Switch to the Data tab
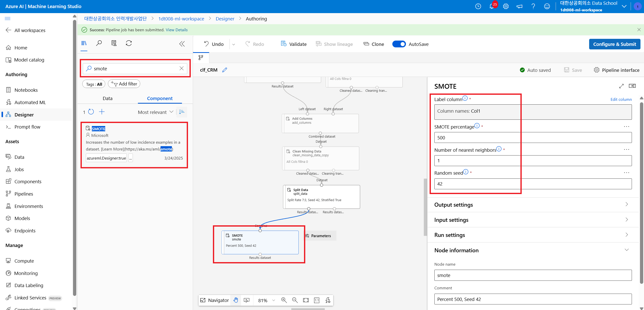Image resolution: width=644 pixels, height=310 pixels. click(107, 98)
